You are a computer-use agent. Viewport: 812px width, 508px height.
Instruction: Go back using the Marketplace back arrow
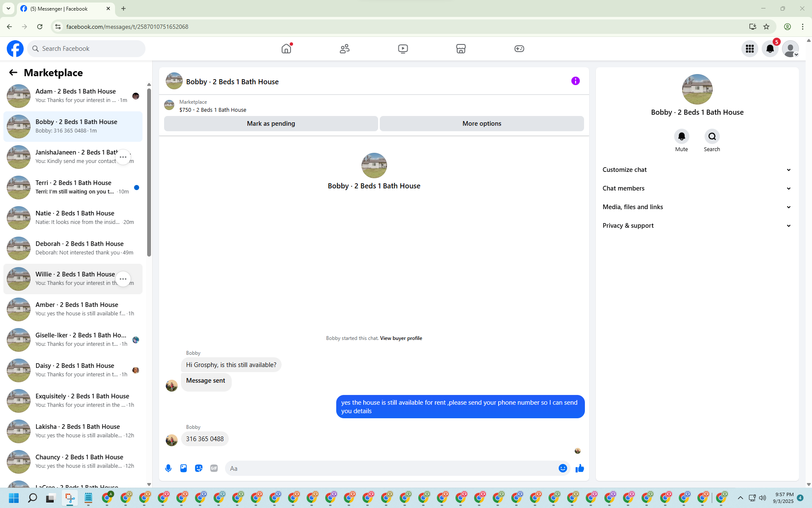[13, 72]
